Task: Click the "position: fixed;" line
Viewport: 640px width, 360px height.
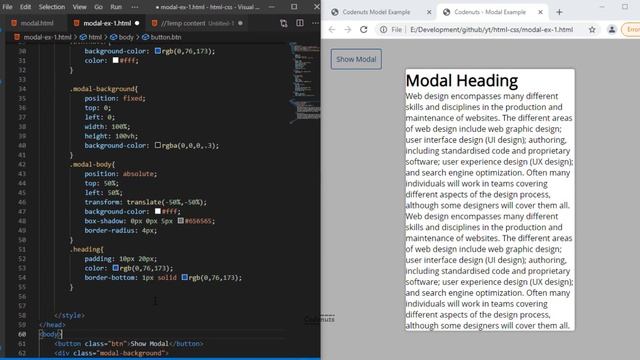Action: coord(115,98)
